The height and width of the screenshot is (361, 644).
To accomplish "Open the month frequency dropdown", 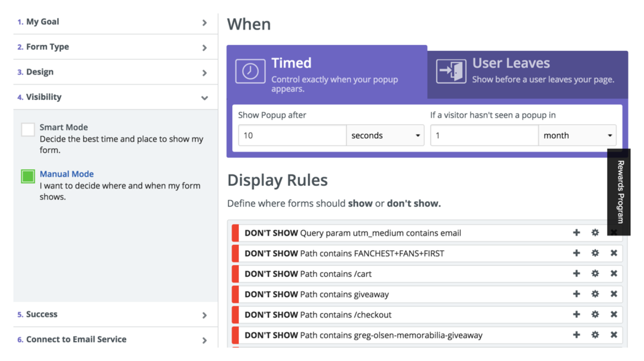I will click(x=577, y=136).
